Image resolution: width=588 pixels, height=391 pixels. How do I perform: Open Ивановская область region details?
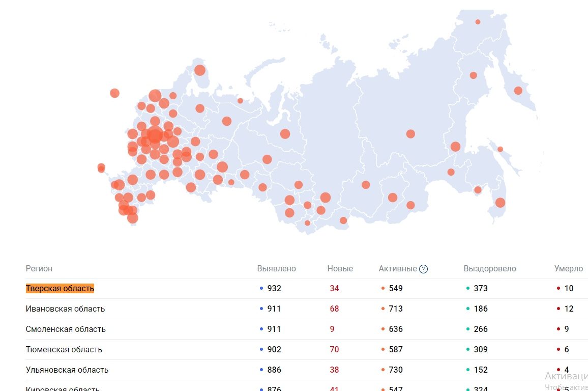(65, 309)
